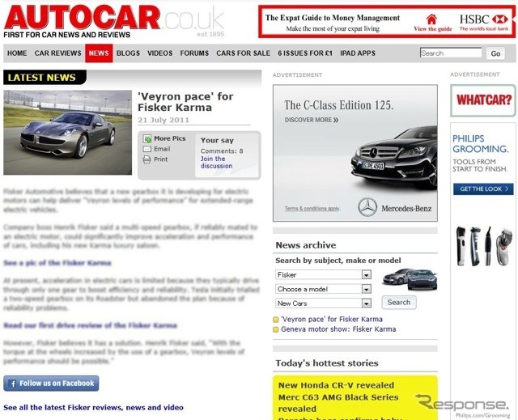Open the Car Reviews menu item
The image size is (518, 420).
coord(57,53)
